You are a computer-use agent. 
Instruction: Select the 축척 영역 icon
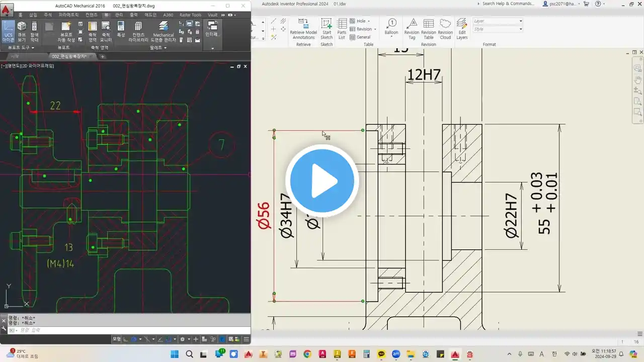(x=93, y=32)
